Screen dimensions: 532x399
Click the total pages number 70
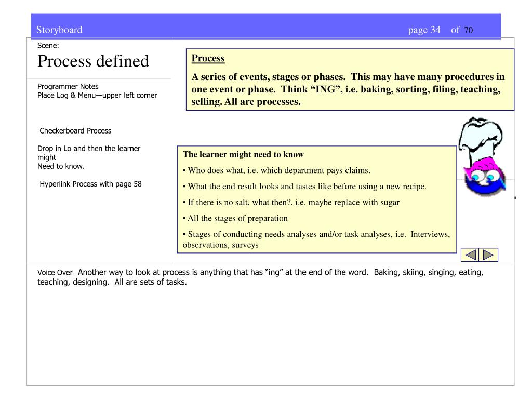tap(468, 30)
